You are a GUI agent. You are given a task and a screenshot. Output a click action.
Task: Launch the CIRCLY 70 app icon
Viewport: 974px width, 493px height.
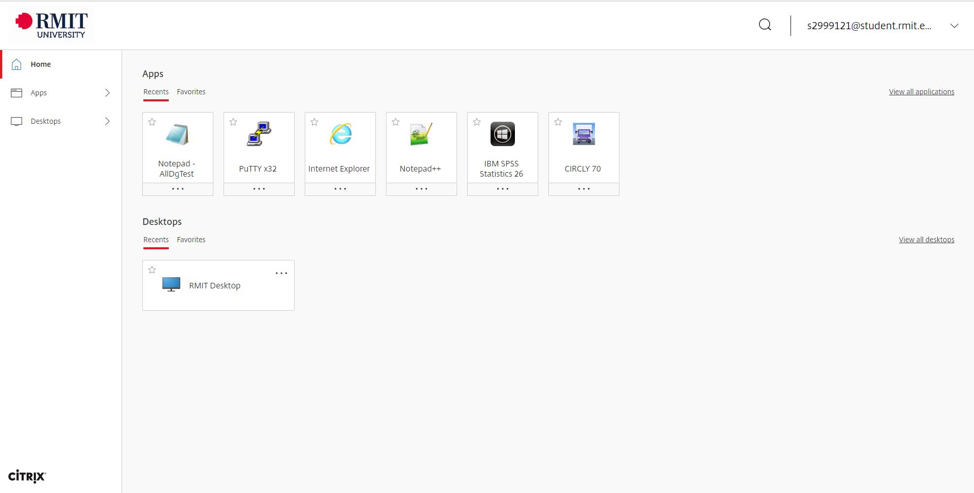point(584,134)
